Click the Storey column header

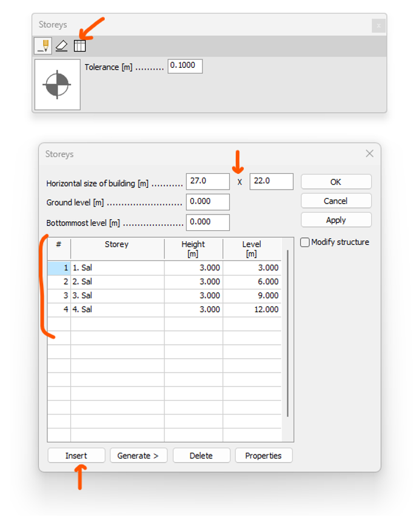(x=118, y=249)
